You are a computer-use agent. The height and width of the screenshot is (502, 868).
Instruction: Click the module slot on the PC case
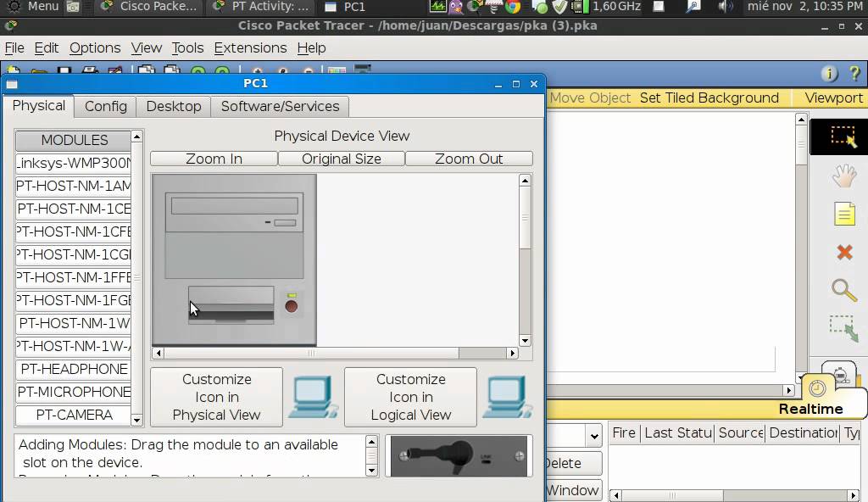231,304
